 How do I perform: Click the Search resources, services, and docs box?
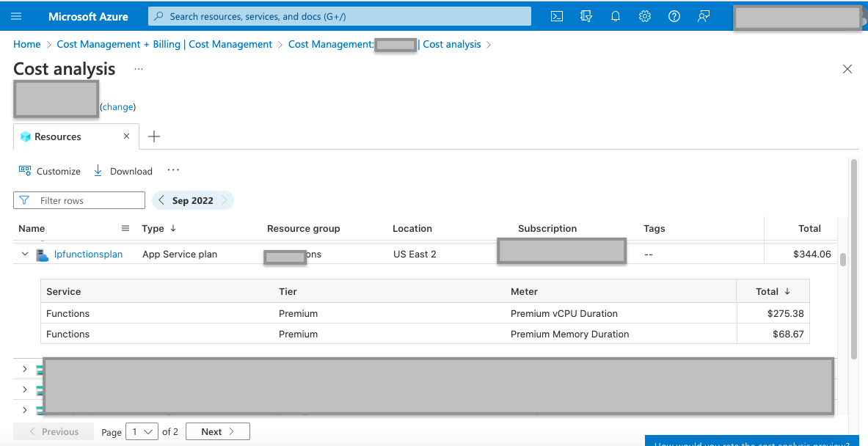[339, 16]
